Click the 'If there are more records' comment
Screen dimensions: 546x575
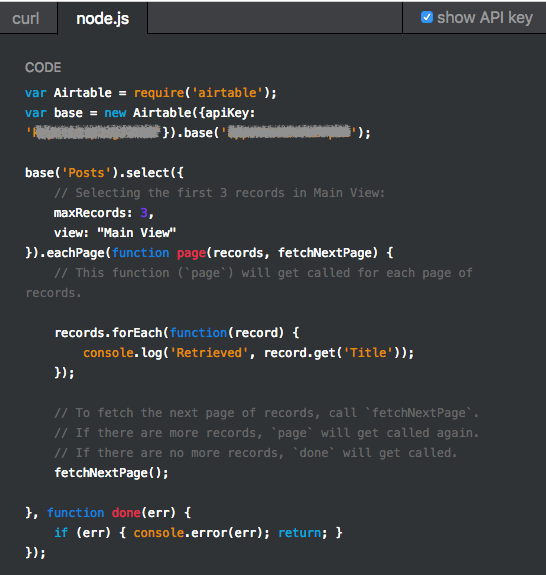click(266, 433)
